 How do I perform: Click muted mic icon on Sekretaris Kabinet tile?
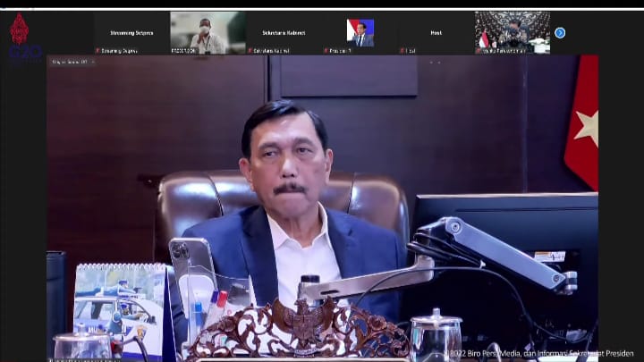point(250,51)
